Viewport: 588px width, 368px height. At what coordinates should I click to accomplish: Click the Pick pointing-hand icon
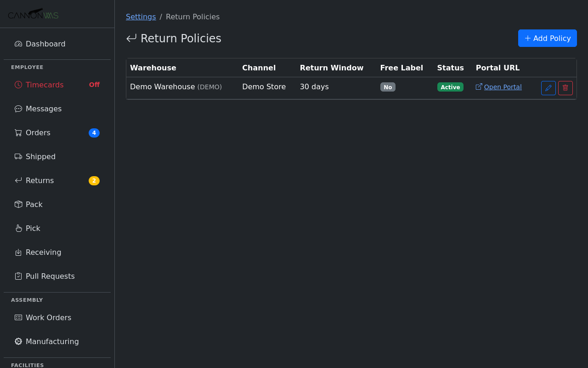17,228
